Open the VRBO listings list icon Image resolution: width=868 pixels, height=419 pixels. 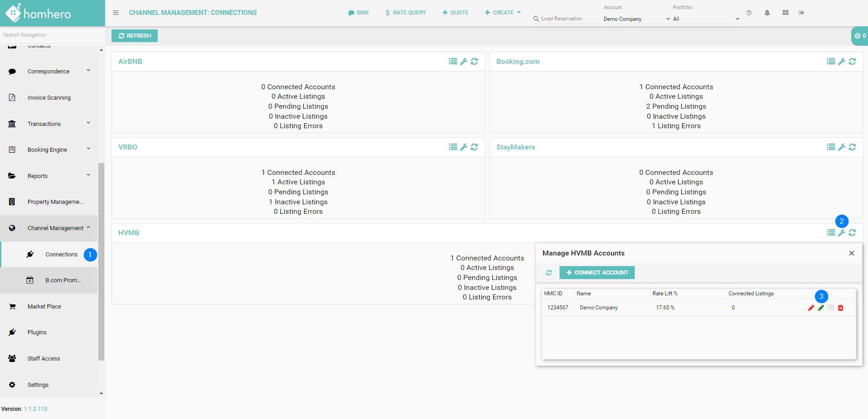tap(453, 147)
